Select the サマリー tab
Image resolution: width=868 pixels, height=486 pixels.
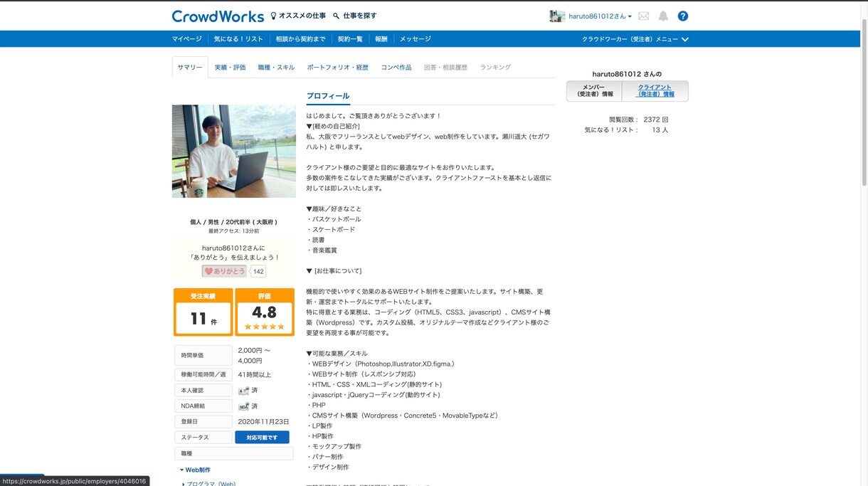click(x=190, y=67)
